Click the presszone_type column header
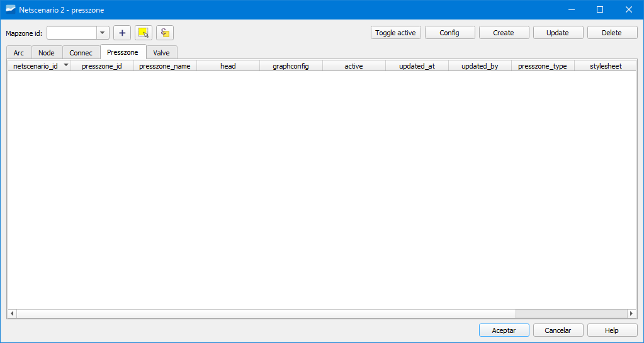644x343 pixels. (543, 65)
